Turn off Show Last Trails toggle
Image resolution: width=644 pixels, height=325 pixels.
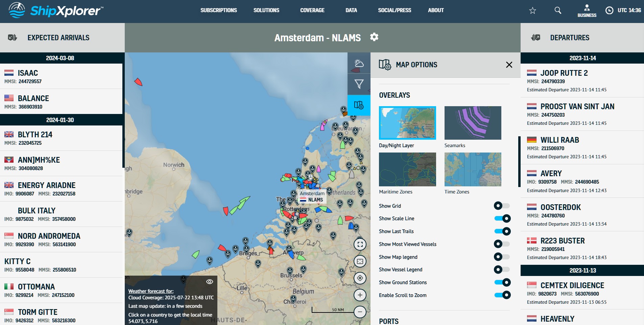click(502, 231)
